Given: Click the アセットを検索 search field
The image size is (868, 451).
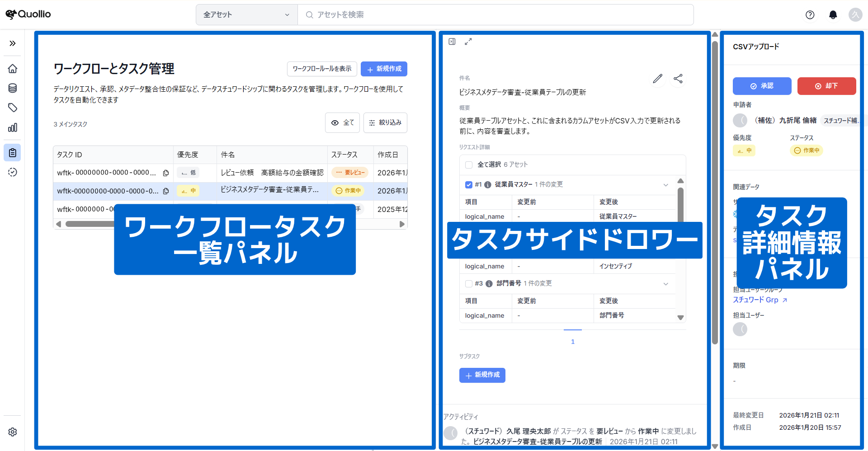Looking at the screenshot, I should (x=495, y=15).
